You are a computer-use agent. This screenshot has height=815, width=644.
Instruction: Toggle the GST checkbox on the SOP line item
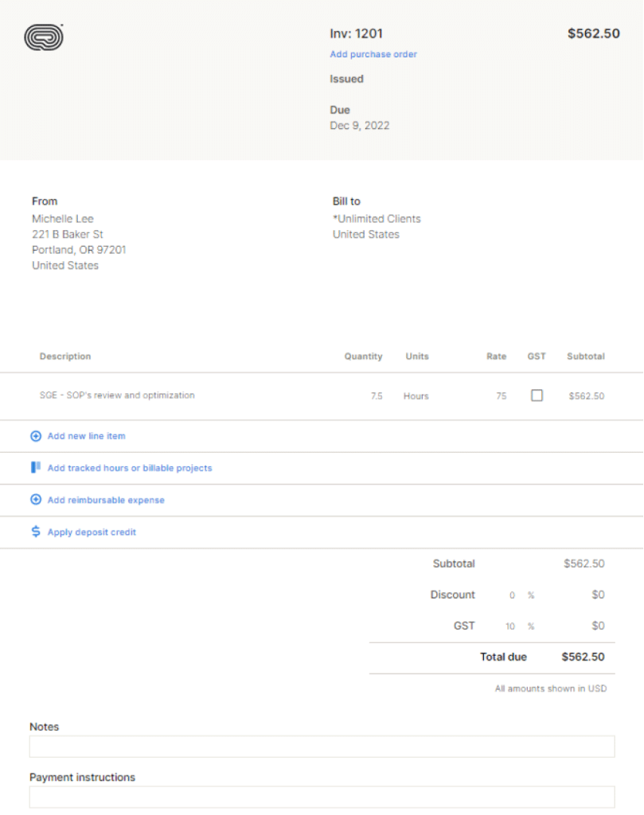pyautogui.click(x=536, y=395)
